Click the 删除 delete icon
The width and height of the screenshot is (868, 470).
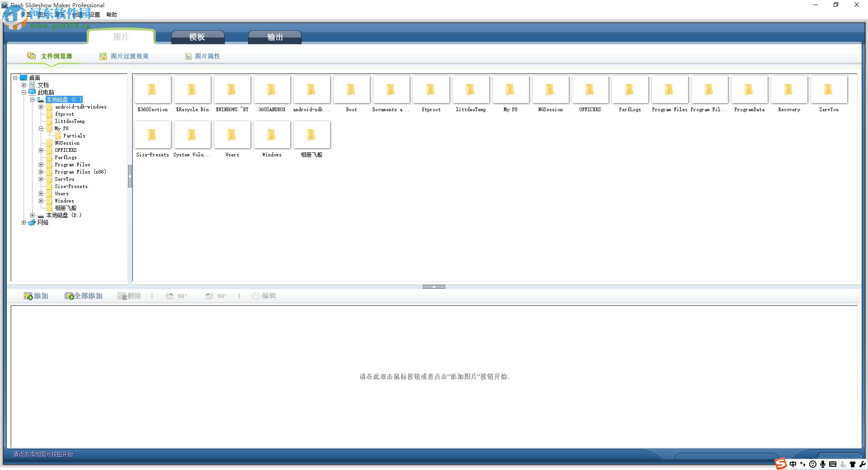point(122,296)
